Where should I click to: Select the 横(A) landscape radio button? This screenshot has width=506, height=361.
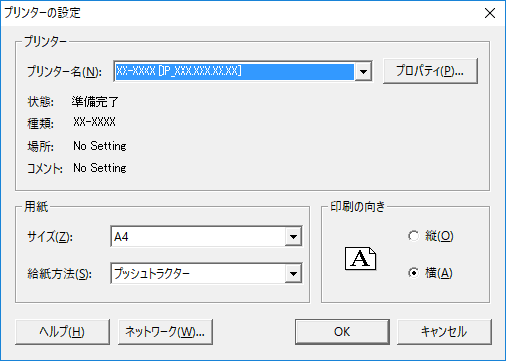pos(413,273)
